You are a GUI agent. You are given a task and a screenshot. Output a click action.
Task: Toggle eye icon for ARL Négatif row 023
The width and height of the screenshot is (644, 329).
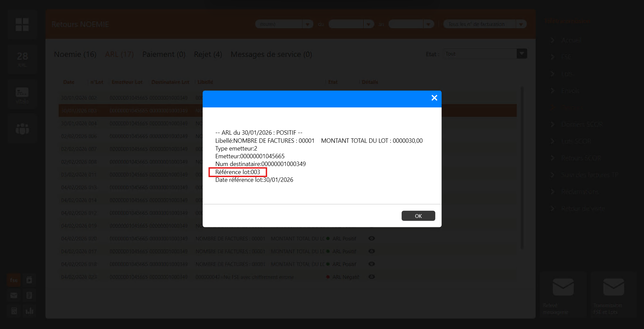pos(372,277)
